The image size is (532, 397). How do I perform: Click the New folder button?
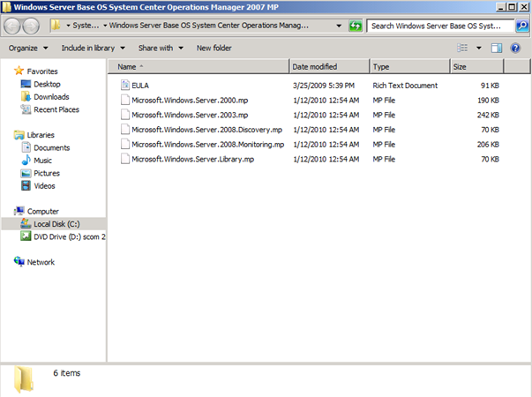click(x=214, y=48)
